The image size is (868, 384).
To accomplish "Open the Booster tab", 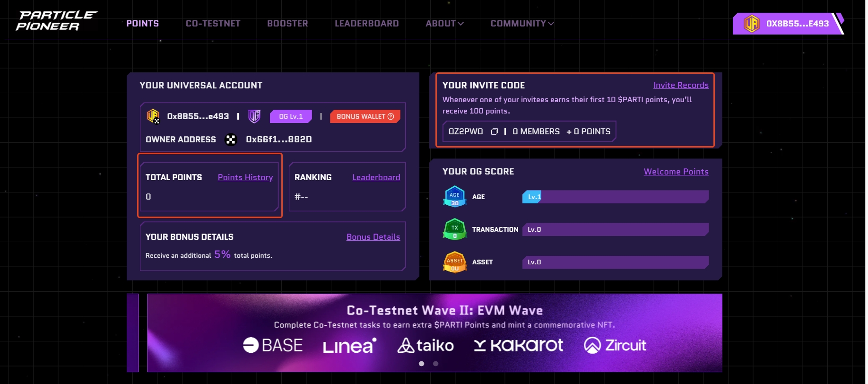I will coord(287,24).
